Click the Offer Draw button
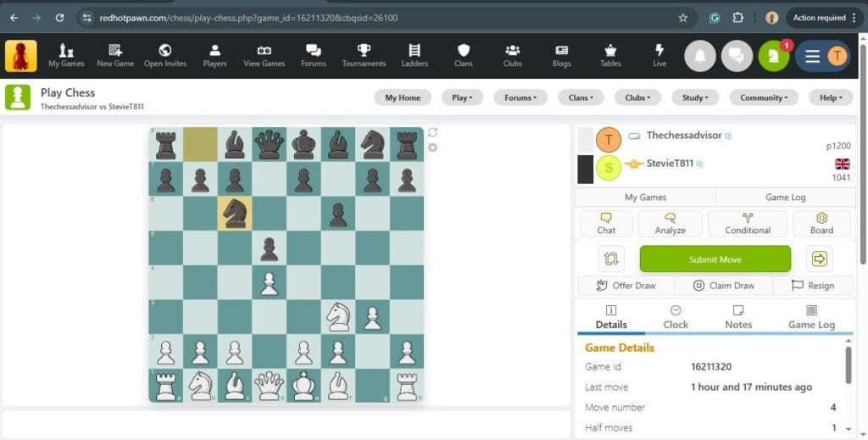The height and width of the screenshot is (440, 868). 626,286
